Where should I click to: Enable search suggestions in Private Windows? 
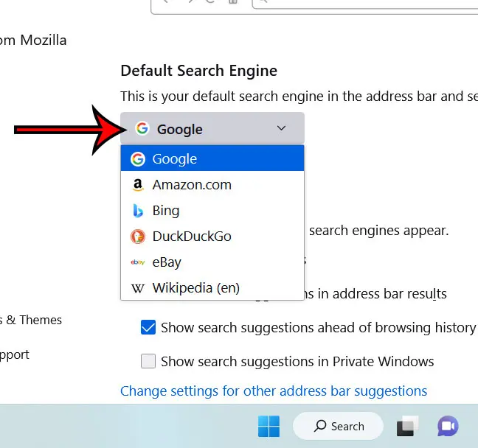[x=148, y=361]
